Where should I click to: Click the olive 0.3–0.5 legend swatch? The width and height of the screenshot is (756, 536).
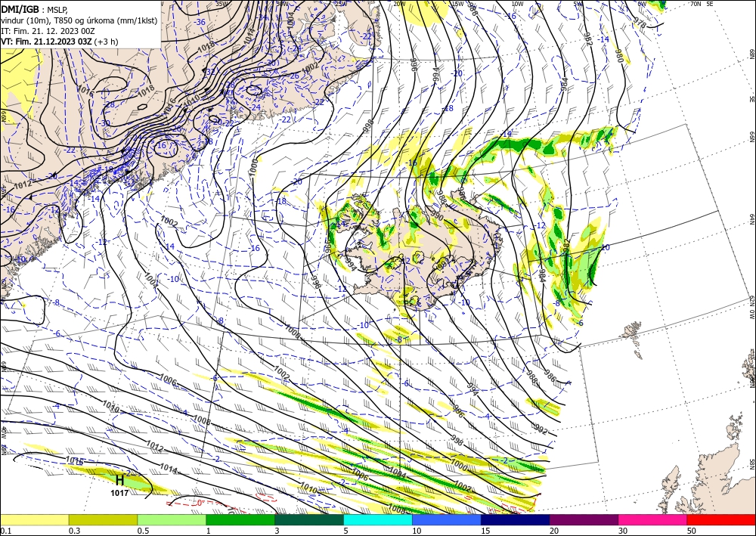(x=103, y=519)
